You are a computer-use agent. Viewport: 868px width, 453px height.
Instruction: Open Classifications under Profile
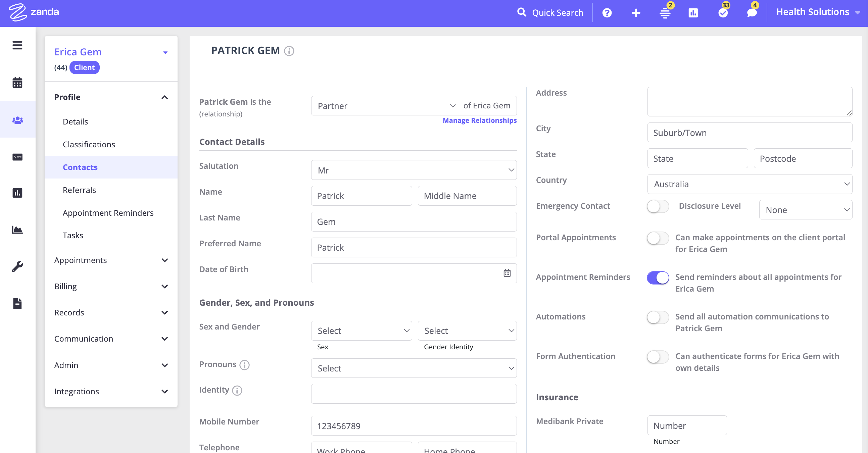[89, 144]
